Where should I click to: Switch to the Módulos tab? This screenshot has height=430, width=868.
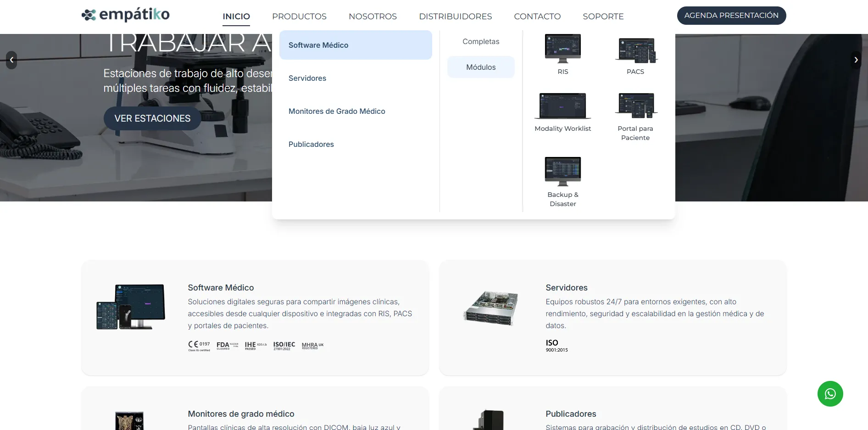coord(481,67)
